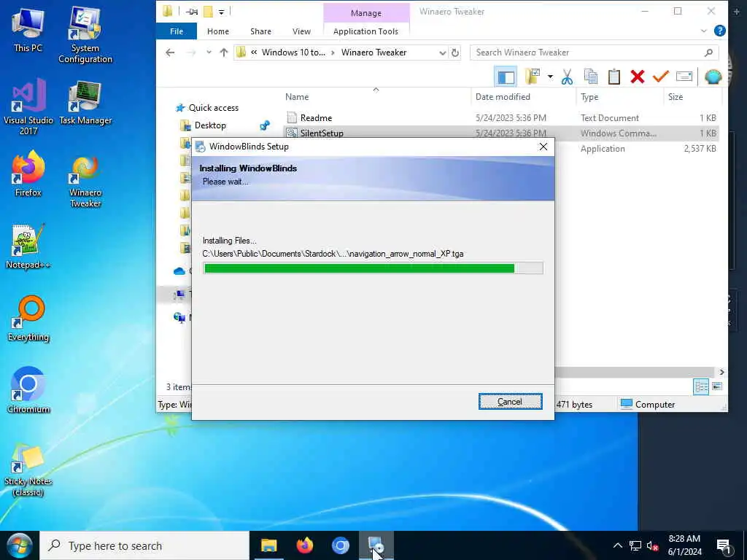Open the View ribbon tab

pyautogui.click(x=301, y=31)
